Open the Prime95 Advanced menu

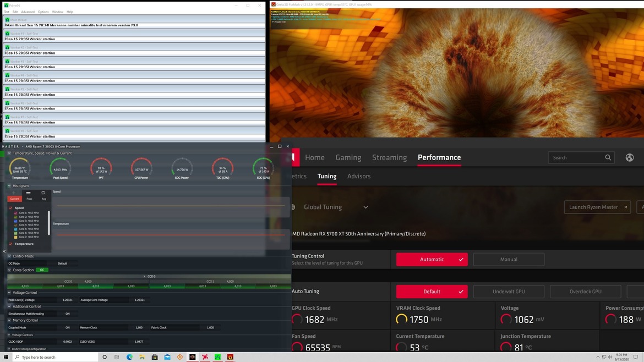tap(28, 12)
